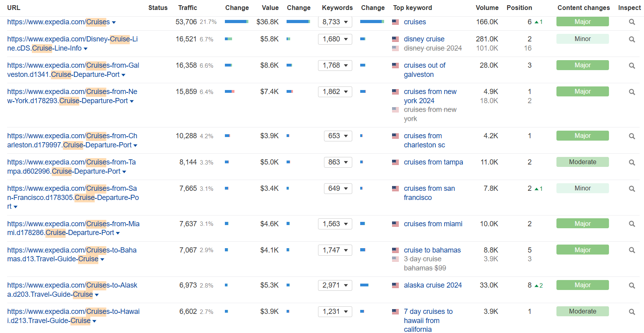Viewport: 644px width, 333px height.
Task: Open the 8,733 keywords dropdown
Action: tap(335, 22)
